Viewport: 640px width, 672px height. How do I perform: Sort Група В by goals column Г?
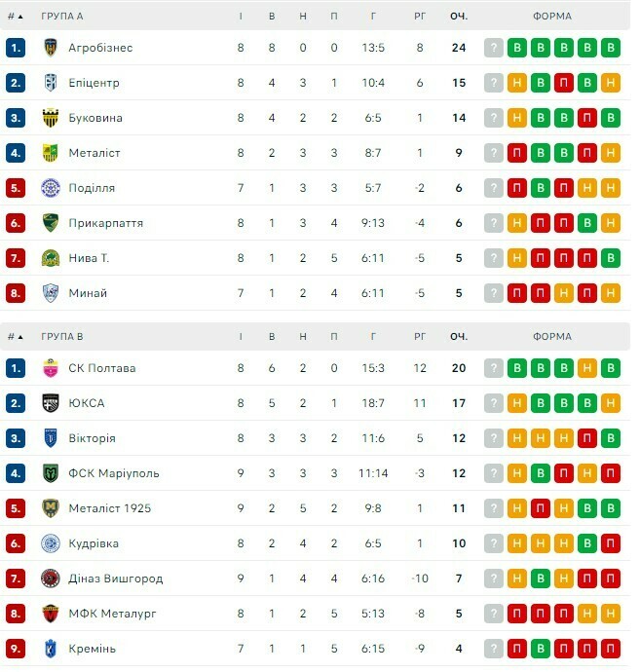(x=375, y=337)
